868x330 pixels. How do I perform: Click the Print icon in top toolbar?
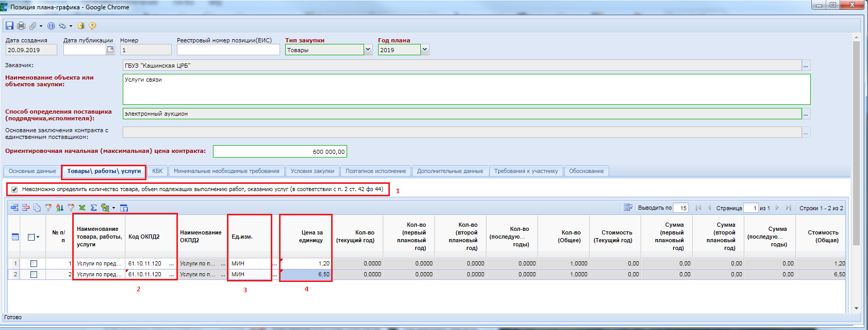(x=21, y=26)
